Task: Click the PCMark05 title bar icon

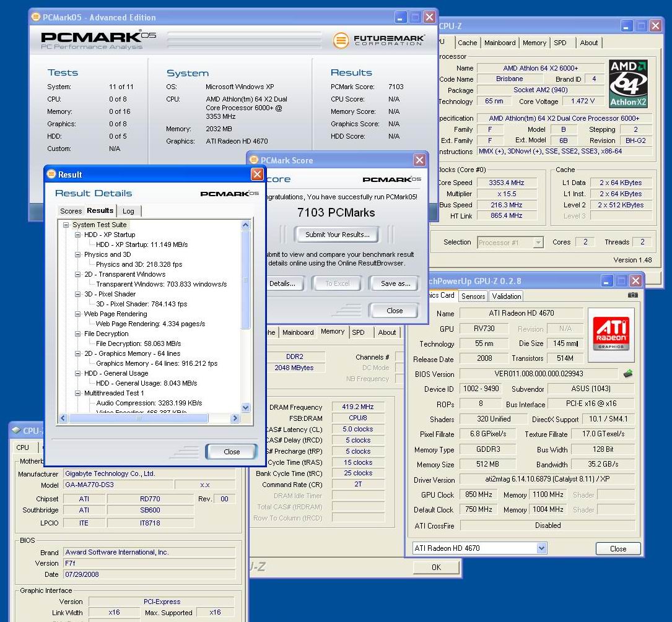Action: coord(36,17)
